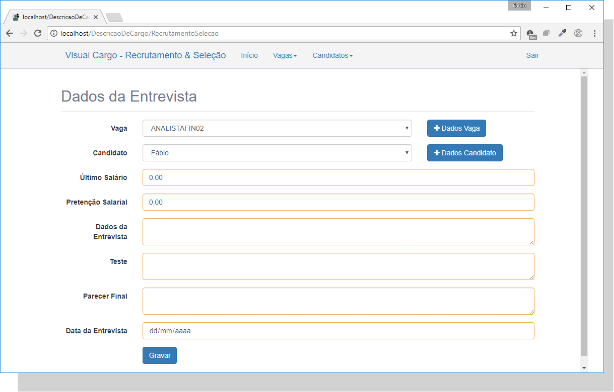
Task: Click the Sair logout link
Action: [x=532, y=56]
